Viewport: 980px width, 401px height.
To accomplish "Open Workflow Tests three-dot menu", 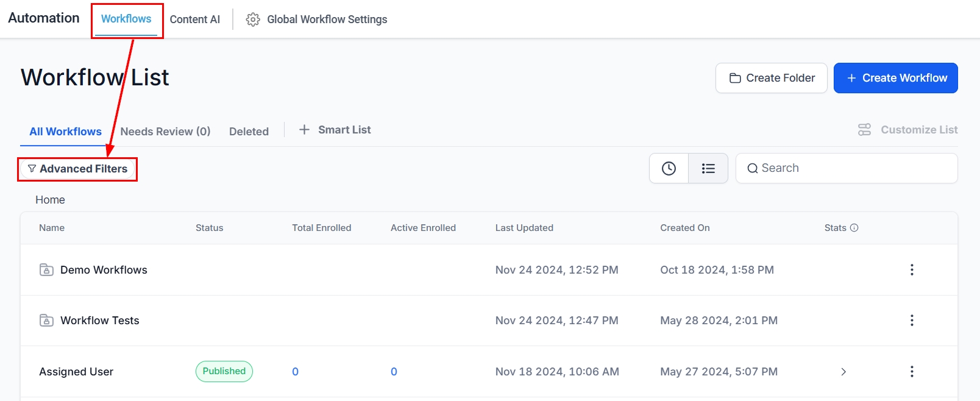I will pyautogui.click(x=912, y=321).
